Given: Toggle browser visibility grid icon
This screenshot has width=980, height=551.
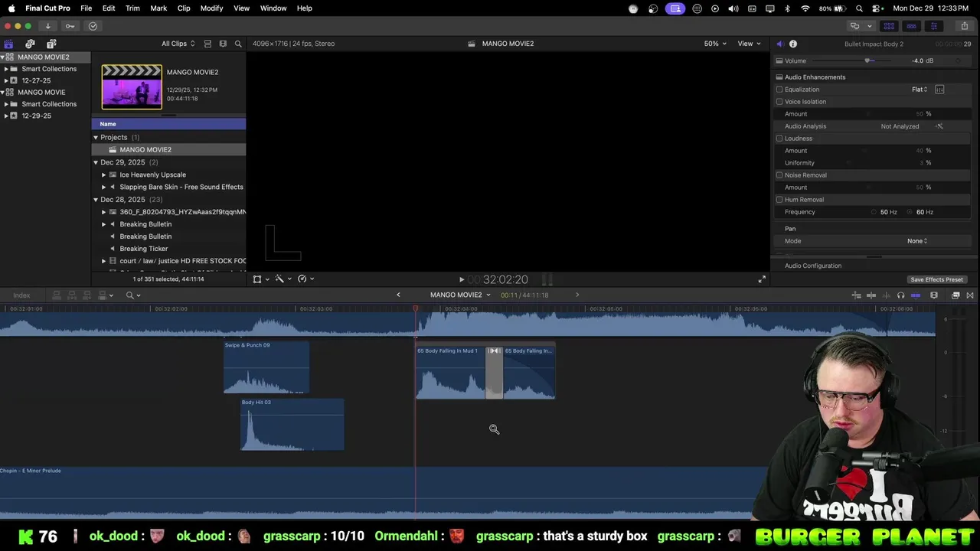Looking at the screenshot, I should 889,26.
